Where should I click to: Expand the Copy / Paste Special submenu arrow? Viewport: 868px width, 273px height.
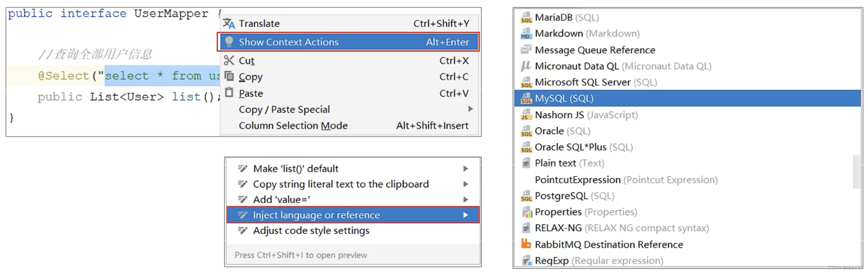click(x=471, y=109)
